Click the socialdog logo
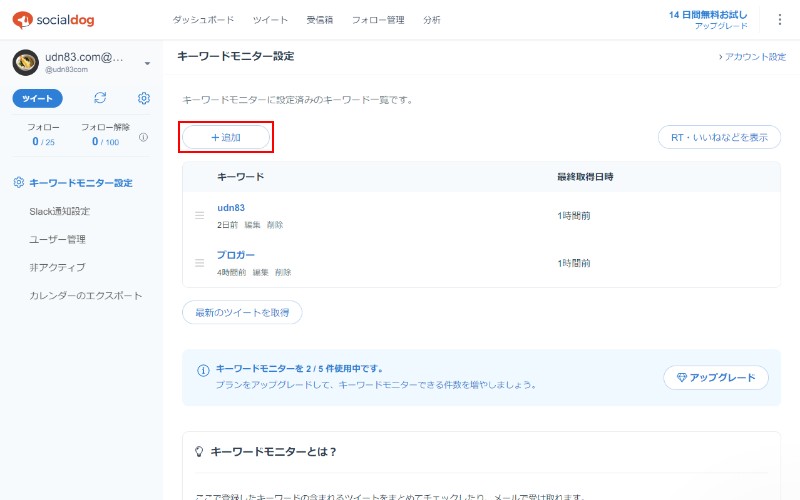Viewport: 800px width, 500px height. pyautogui.click(x=53, y=20)
